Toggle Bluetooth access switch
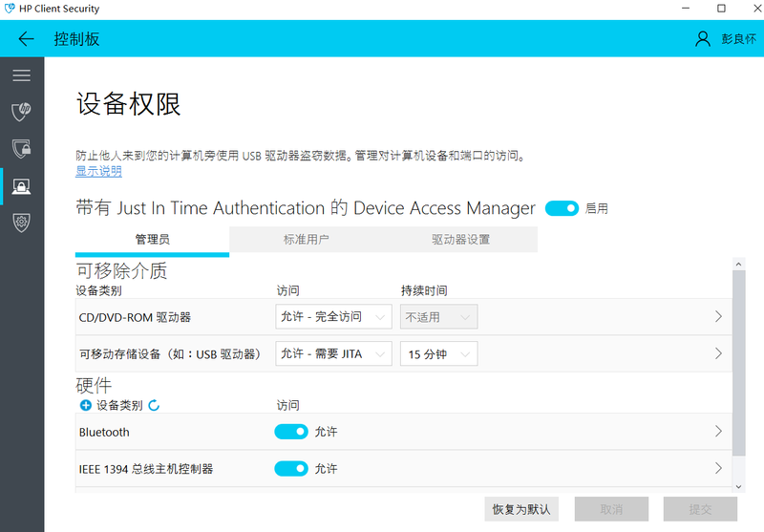 tap(291, 432)
